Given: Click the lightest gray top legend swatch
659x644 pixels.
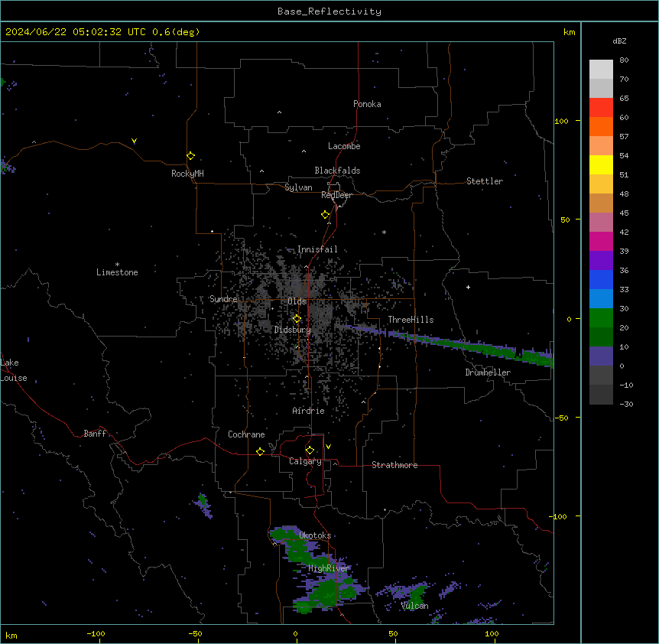Looking at the screenshot, I should (601, 70).
